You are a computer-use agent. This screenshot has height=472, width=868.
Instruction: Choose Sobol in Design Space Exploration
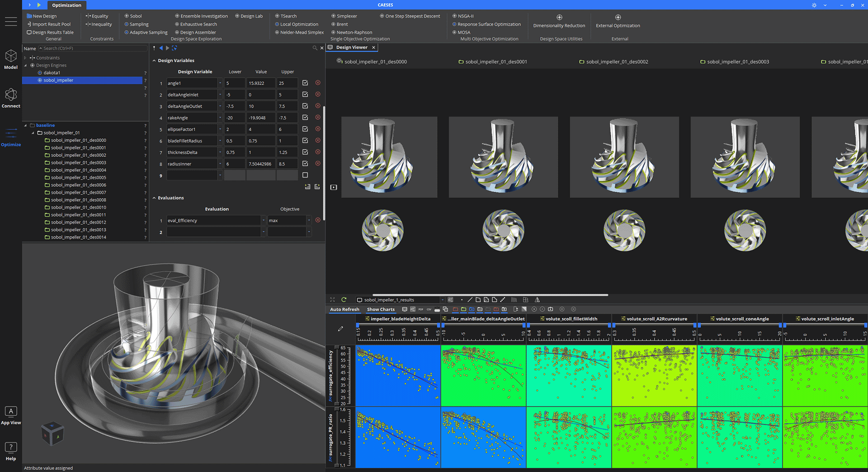133,16
